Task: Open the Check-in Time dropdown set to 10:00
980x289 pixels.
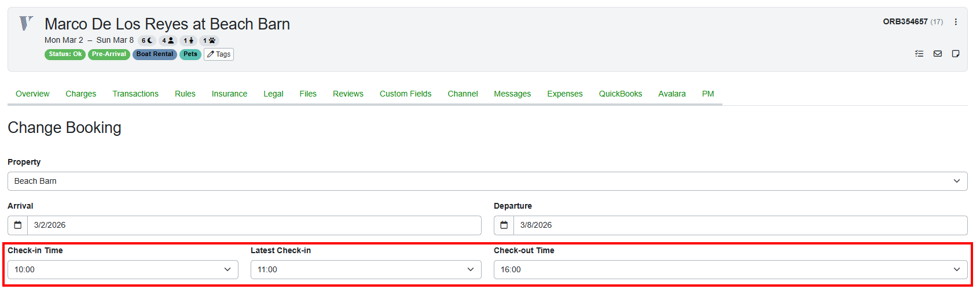Action: tap(123, 269)
